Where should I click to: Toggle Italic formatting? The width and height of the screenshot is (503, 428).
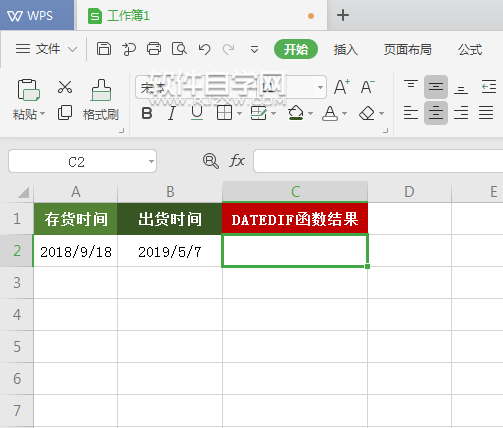[172, 113]
